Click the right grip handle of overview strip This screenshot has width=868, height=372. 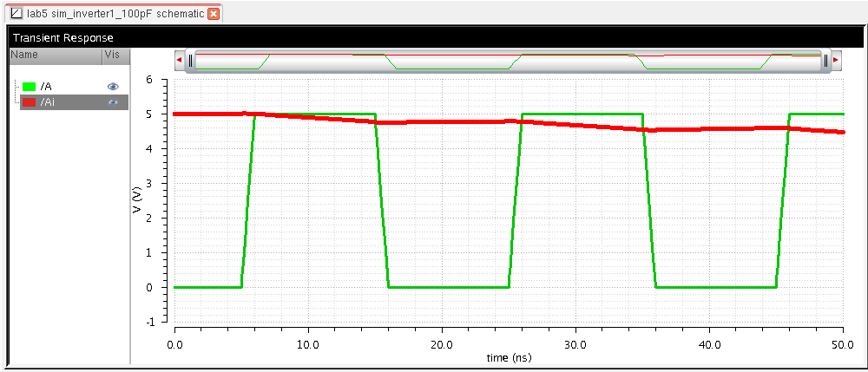pyautogui.click(x=825, y=61)
